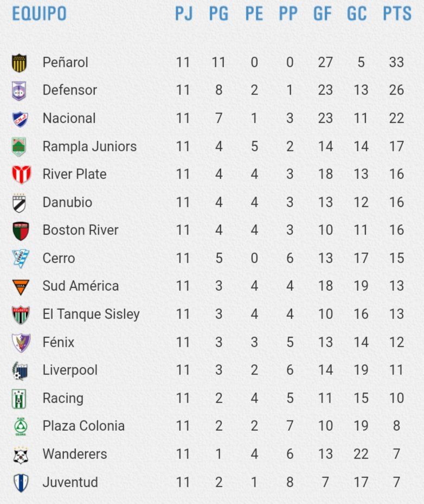Screen dimensions: 424x504
Task: Select the Nacional shield icon
Action: click(x=20, y=119)
